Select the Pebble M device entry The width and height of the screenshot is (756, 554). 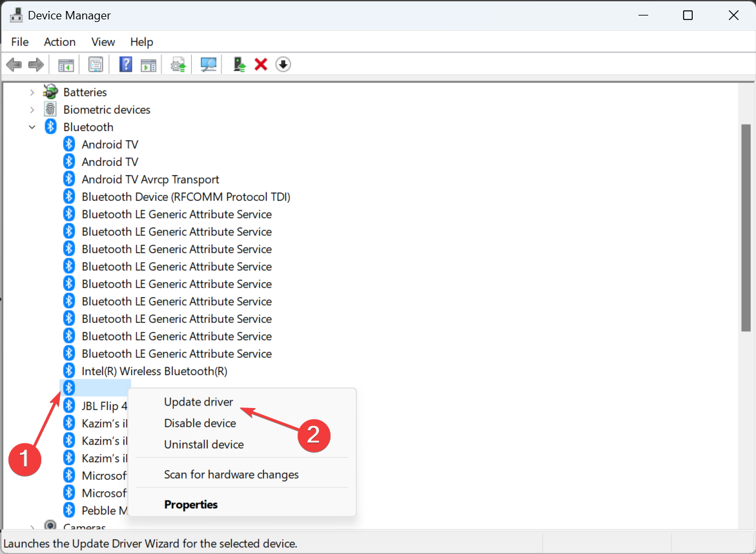point(104,511)
